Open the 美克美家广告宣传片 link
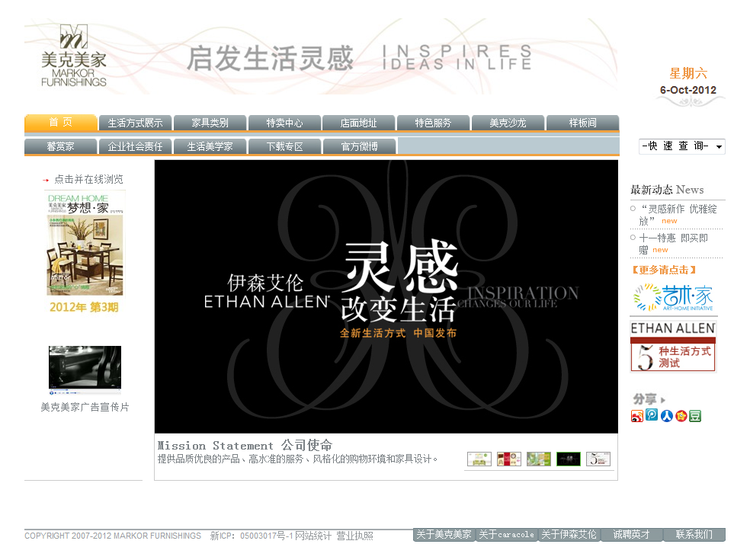This screenshot has height=560, width=750. tap(85, 407)
